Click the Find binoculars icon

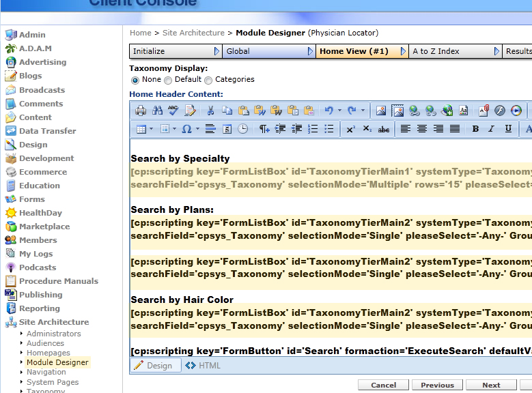158,111
